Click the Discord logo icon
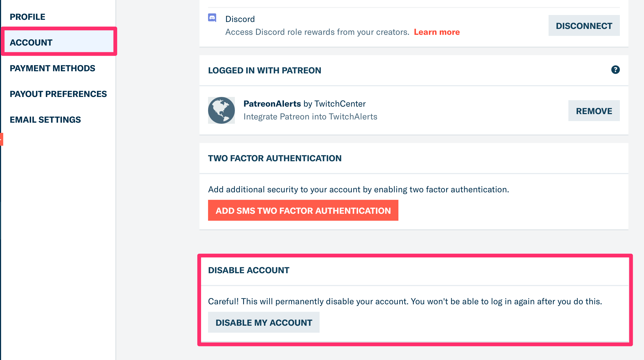 pos(212,18)
